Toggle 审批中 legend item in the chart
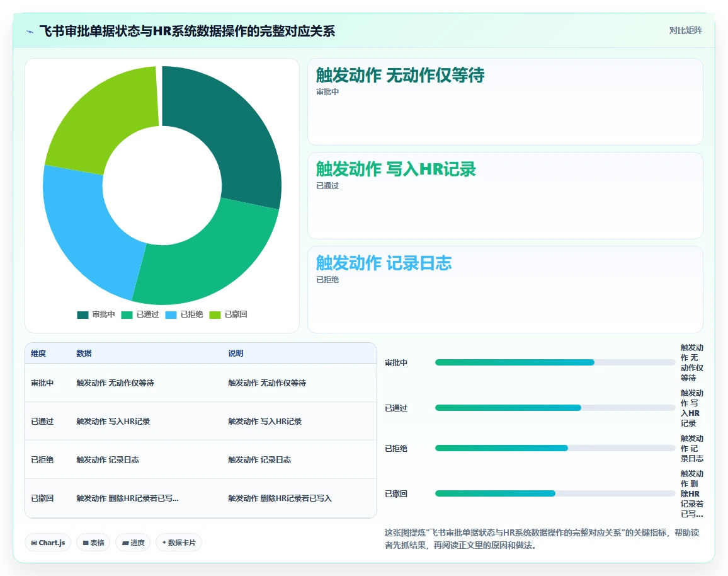Screen dimensions: 728x576 click(x=96, y=314)
